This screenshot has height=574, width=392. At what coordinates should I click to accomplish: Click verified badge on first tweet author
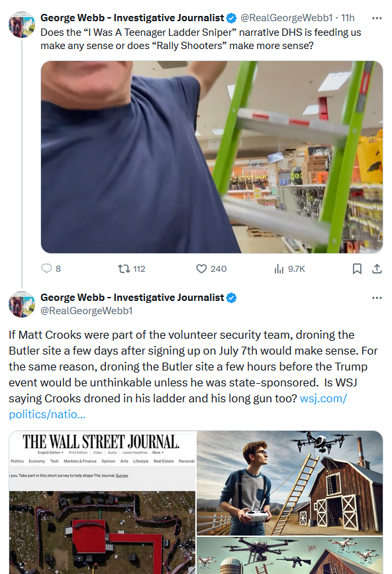point(231,18)
